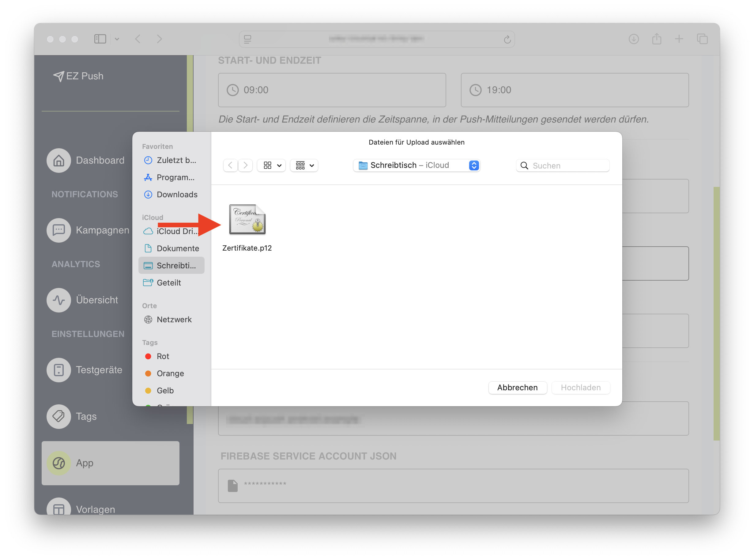Open the Testgeräte settings page
The width and height of the screenshot is (754, 560).
coord(85,370)
